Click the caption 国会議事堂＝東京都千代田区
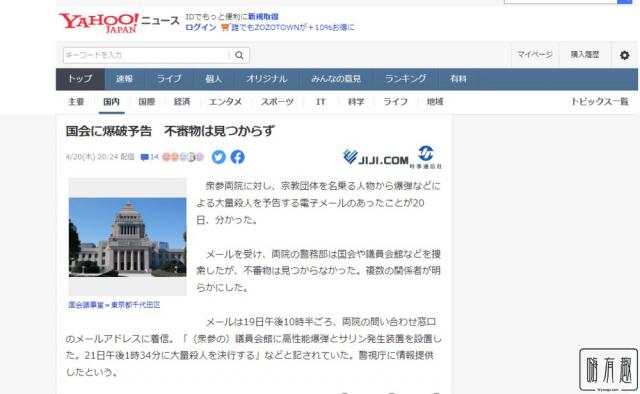640x394 pixels. click(x=114, y=305)
